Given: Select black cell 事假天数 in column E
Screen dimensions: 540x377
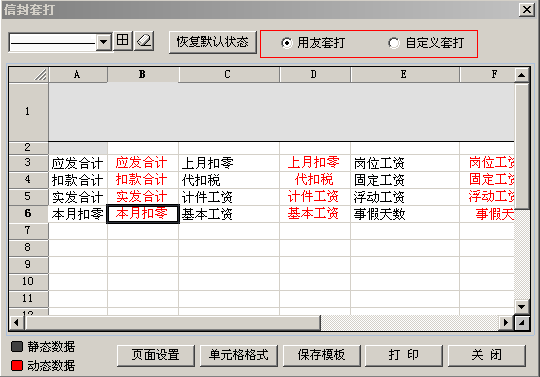Looking at the screenshot, I should coord(404,214).
